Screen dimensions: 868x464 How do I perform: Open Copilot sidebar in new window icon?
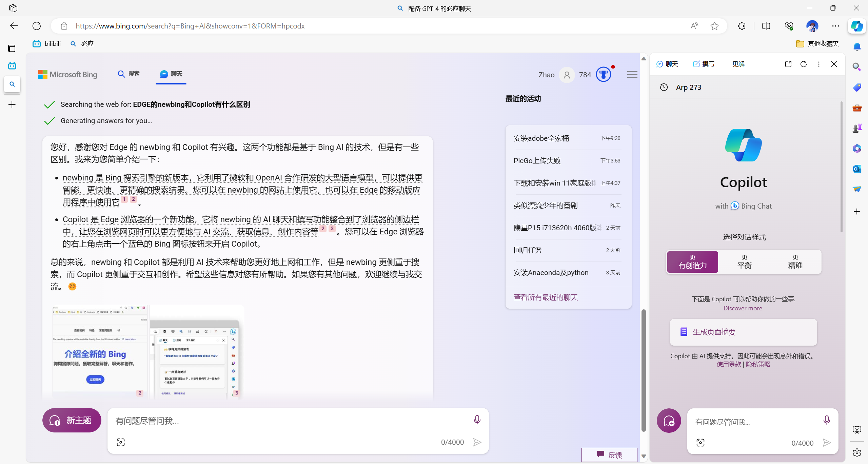point(788,64)
